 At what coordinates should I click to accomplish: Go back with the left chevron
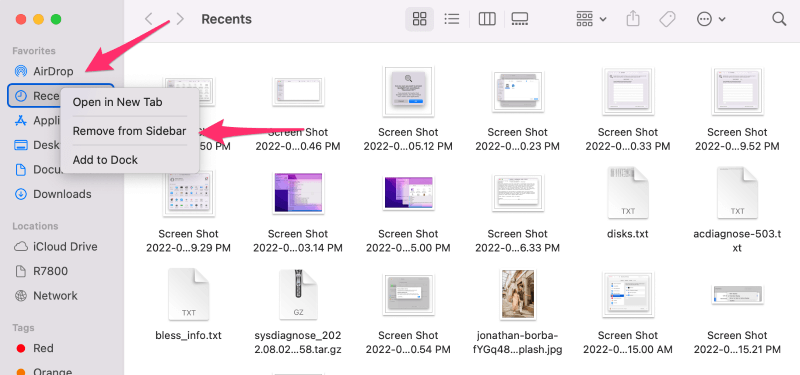148,19
